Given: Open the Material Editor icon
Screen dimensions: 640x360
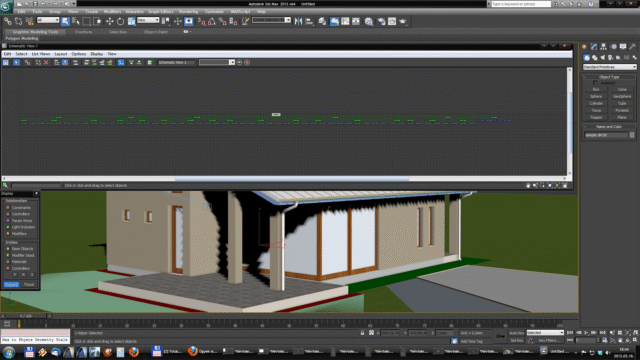Looking at the screenshot, I should pyautogui.click(x=369, y=21).
